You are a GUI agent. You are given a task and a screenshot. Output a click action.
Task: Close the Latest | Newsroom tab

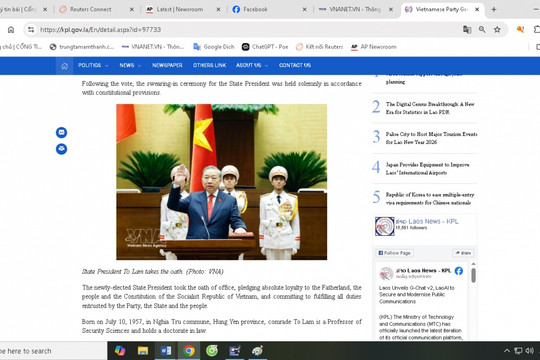(218, 10)
